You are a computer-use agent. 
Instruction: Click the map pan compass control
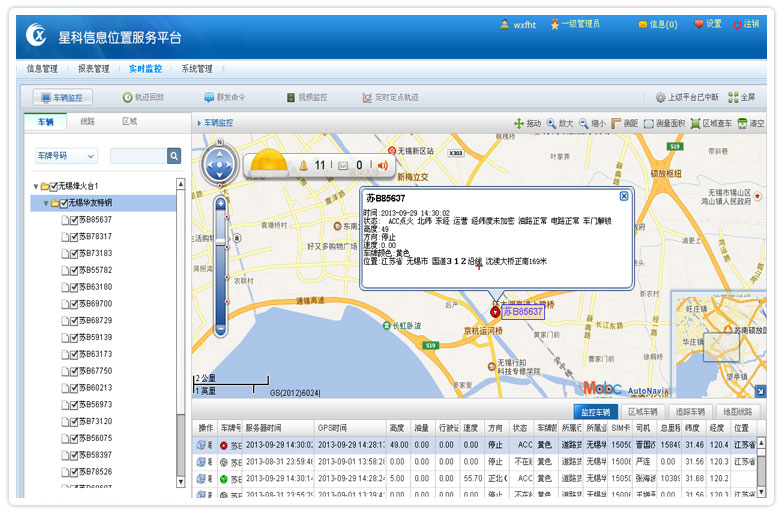220,164
